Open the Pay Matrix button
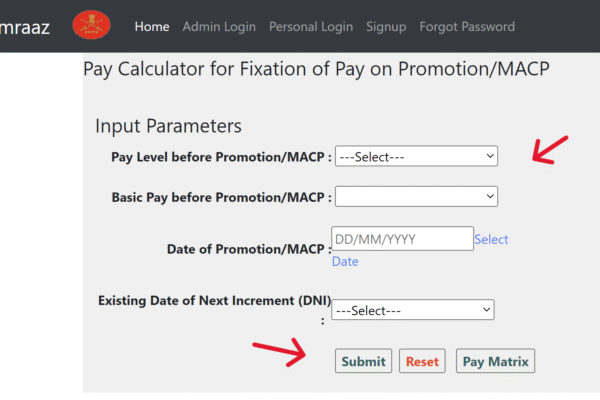 coord(496,361)
